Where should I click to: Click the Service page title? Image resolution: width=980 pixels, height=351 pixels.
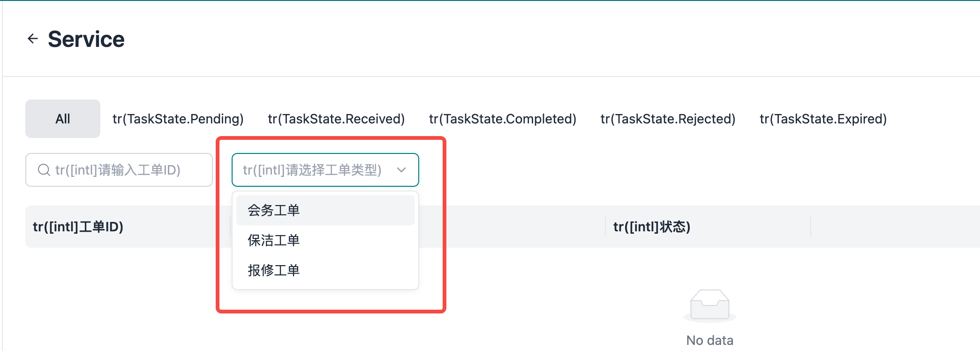[x=86, y=39]
